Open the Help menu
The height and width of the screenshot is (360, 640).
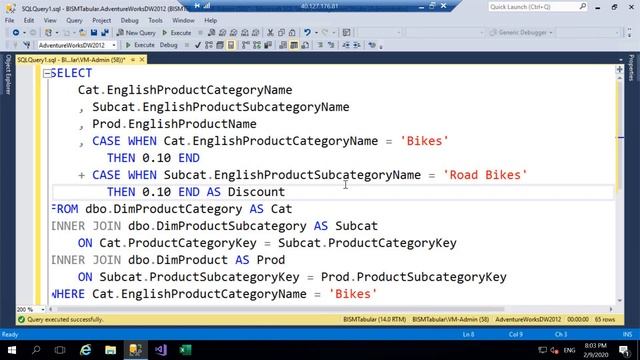tap(210, 20)
